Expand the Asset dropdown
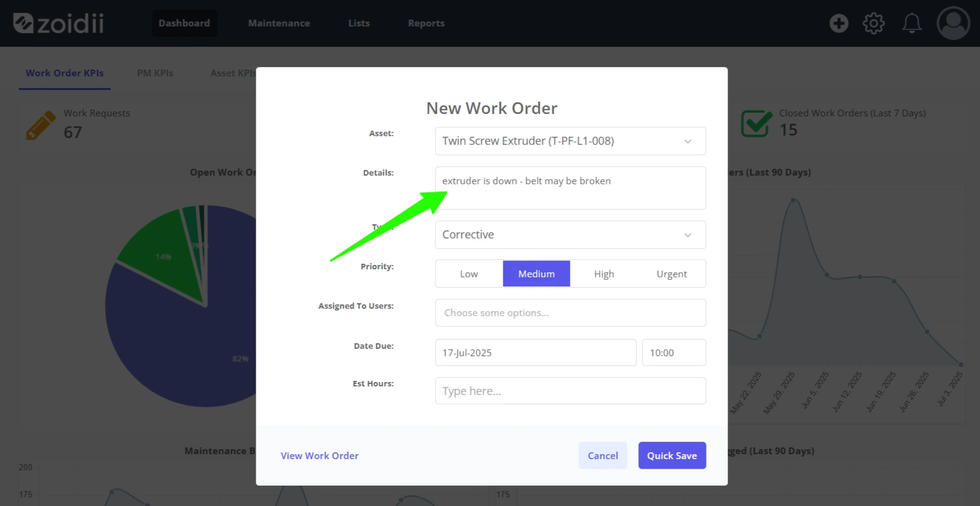980x506 pixels. click(570, 141)
